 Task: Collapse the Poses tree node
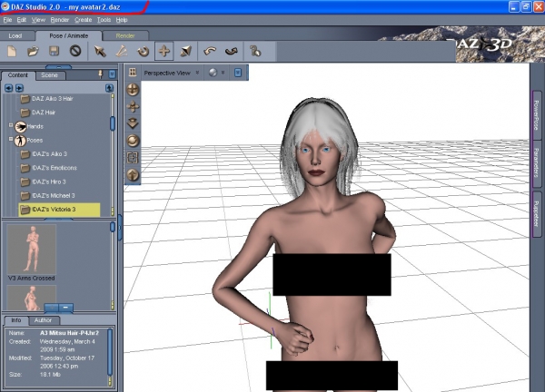pyautogui.click(x=11, y=139)
